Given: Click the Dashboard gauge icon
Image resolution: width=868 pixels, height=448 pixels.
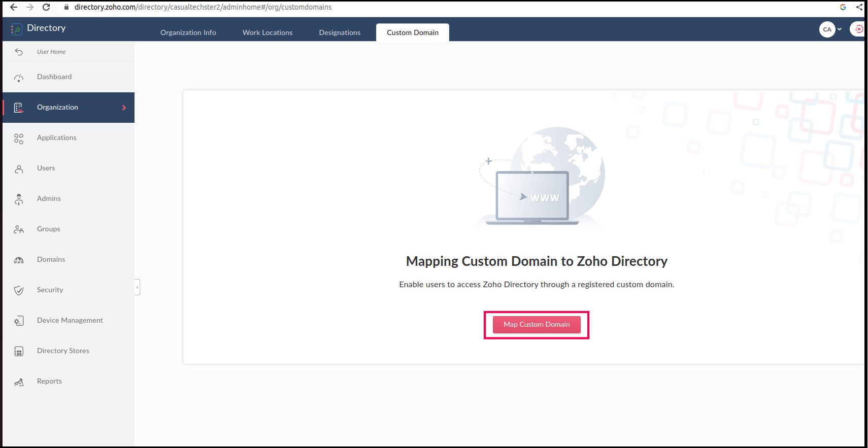Looking at the screenshot, I should [x=19, y=78].
